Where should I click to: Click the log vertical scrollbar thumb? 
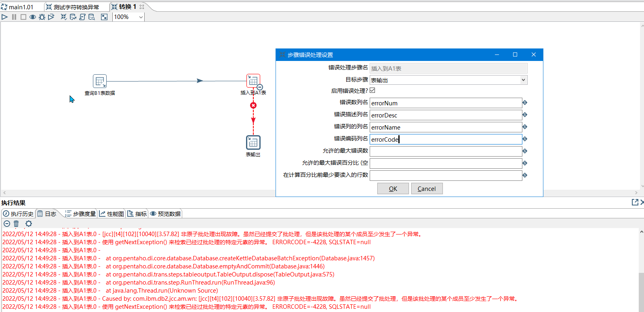(641, 292)
